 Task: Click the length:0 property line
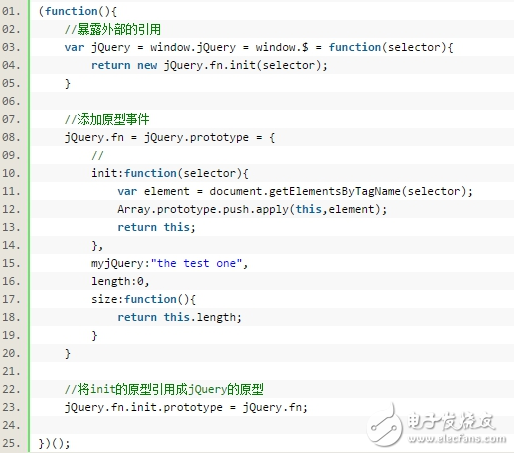(120, 281)
